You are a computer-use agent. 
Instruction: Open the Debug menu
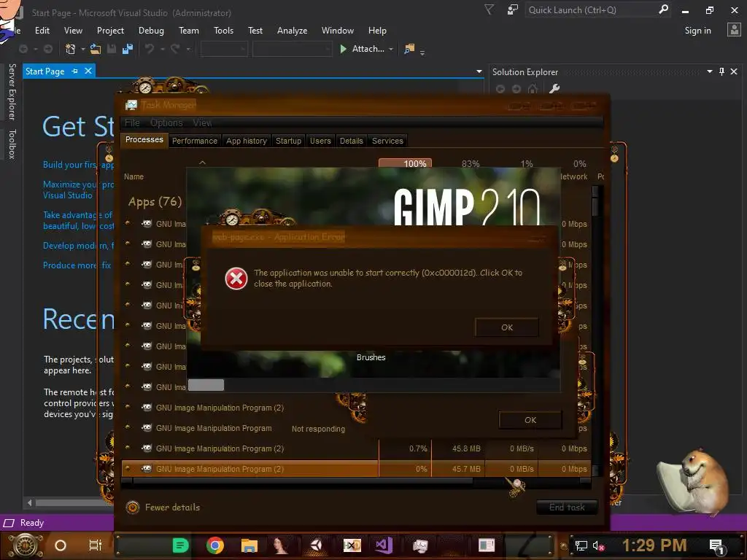pyautogui.click(x=151, y=31)
